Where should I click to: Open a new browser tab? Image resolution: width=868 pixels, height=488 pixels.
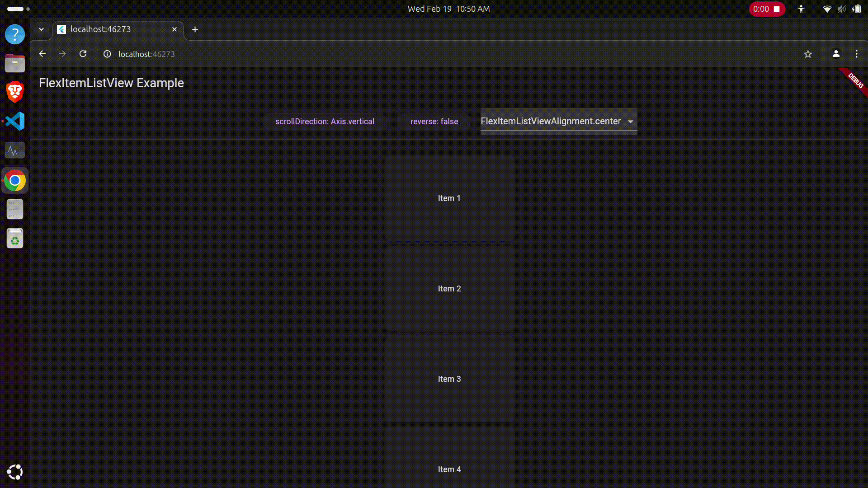coord(195,29)
